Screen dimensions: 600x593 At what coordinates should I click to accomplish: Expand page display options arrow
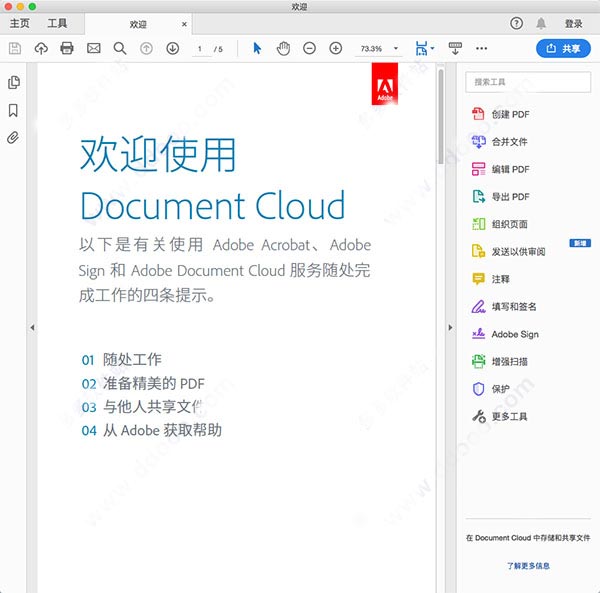pos(432,48)
